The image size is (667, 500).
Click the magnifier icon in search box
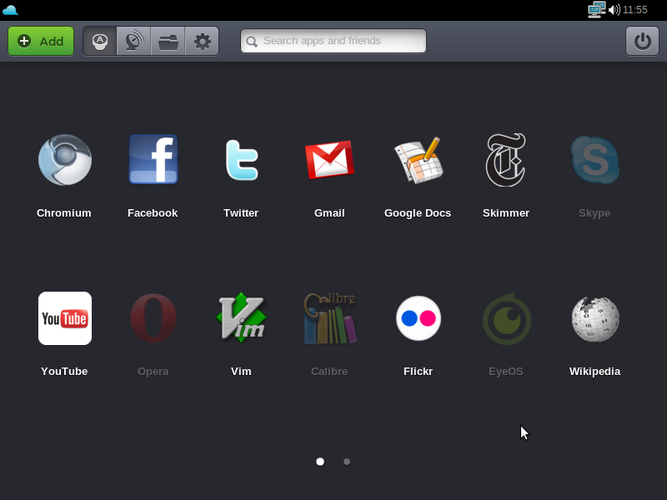(252, 42)
